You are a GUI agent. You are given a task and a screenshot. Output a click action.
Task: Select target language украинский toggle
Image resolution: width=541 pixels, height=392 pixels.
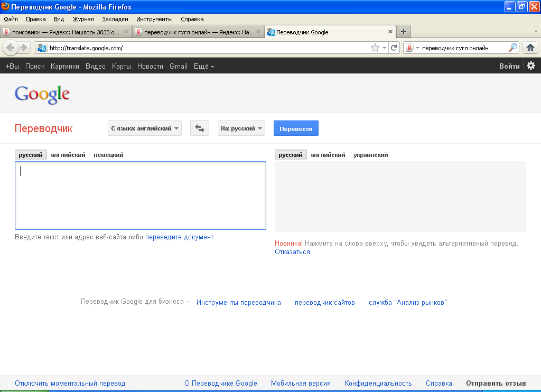[370, 155]
